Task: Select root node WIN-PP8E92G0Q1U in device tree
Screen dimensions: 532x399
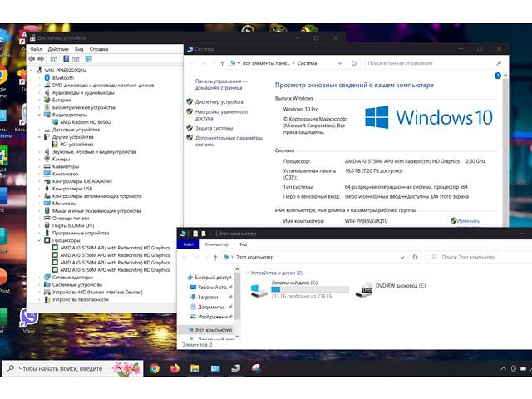Action: [65, 71]
